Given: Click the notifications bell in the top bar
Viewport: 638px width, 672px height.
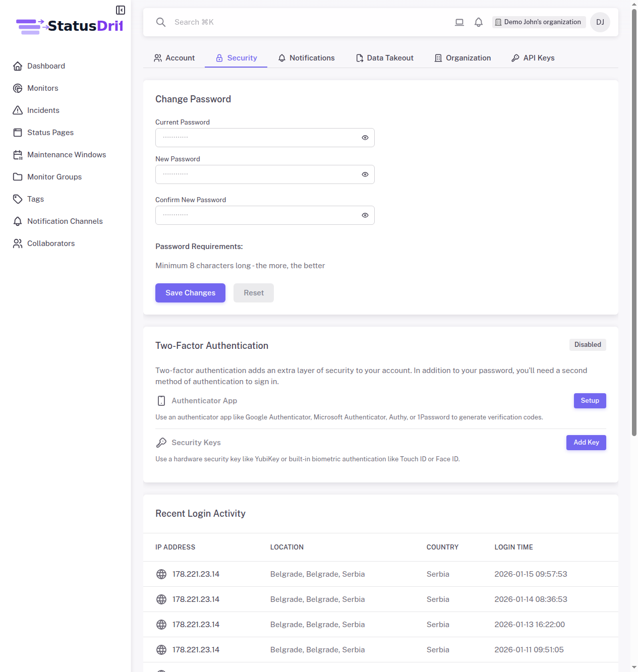Looking at the screenshot, I should (478, 22).
